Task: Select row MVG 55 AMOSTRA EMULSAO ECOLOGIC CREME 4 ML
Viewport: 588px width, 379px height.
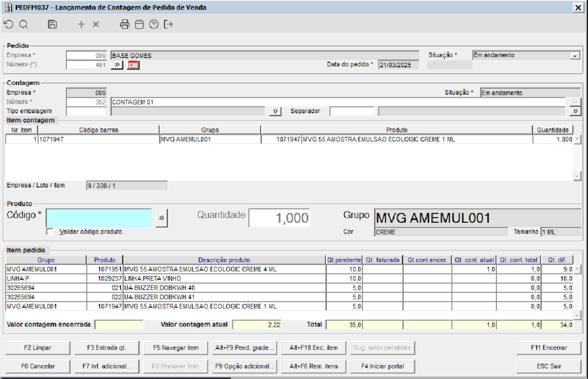Action: pos(289,269)
